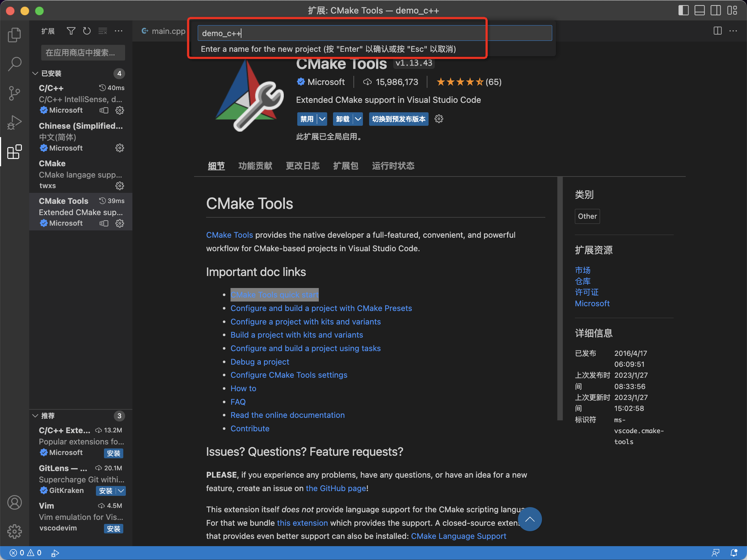Click 切换到预发布版本 button
Screen dimensions: 747x560
[x=399, y=119]
